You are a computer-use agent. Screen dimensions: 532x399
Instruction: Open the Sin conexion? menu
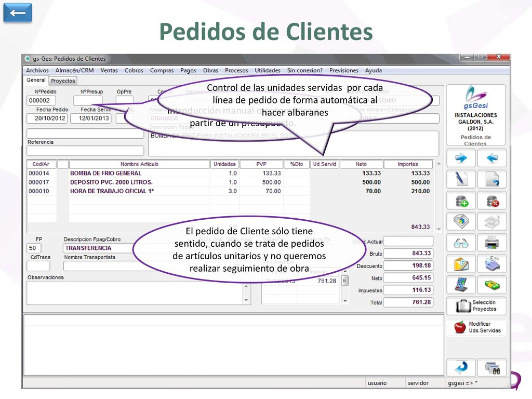(x=304, y=70)
